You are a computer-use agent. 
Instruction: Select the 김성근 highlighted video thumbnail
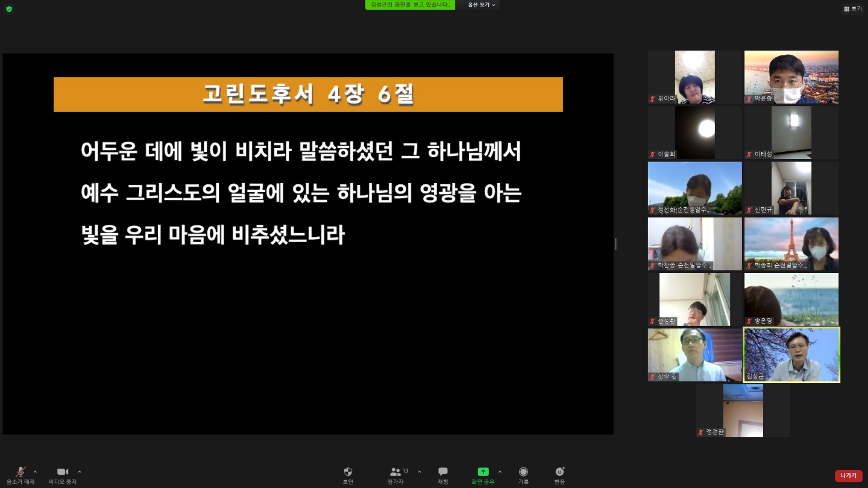click(791, 355)
